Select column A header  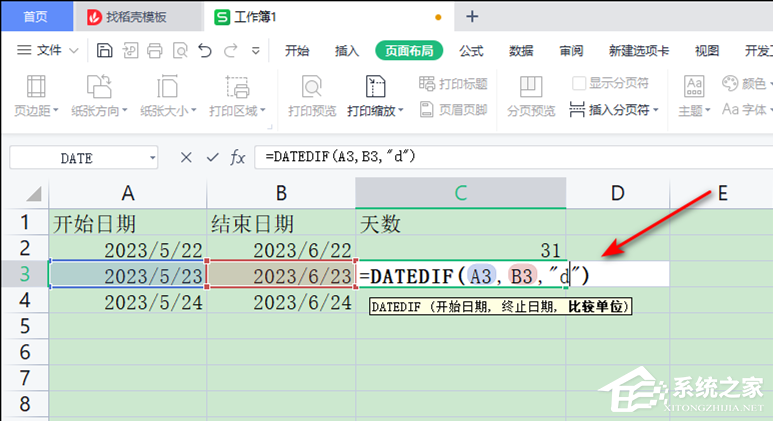[128, 193]
